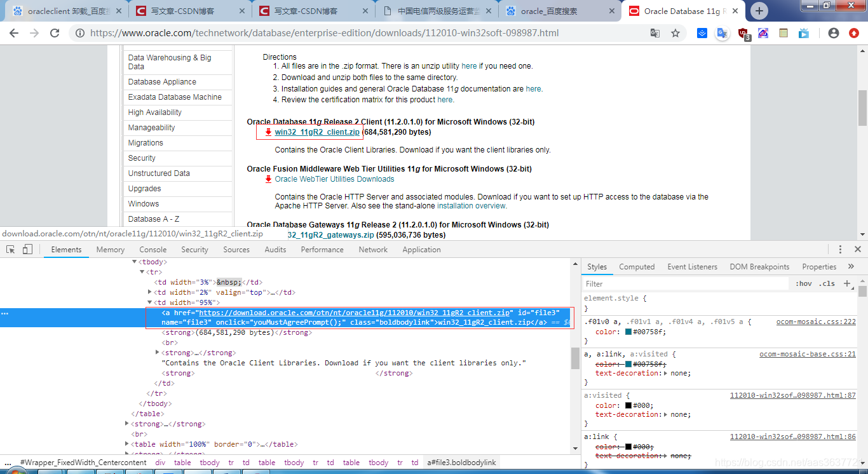Collapse the td width="95%" node
Image resolution: width=868 pixels, height=474 pixels.
tap(149, 302)
